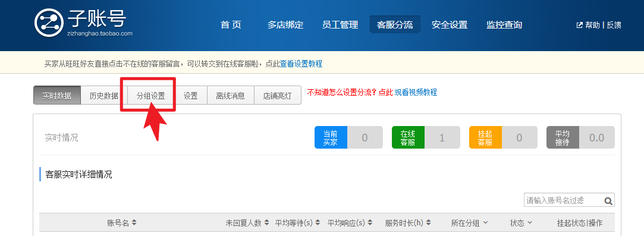The width and height of the screenshot is (644, 236).
Task: Open the 反馈 link
Action: 614,25
